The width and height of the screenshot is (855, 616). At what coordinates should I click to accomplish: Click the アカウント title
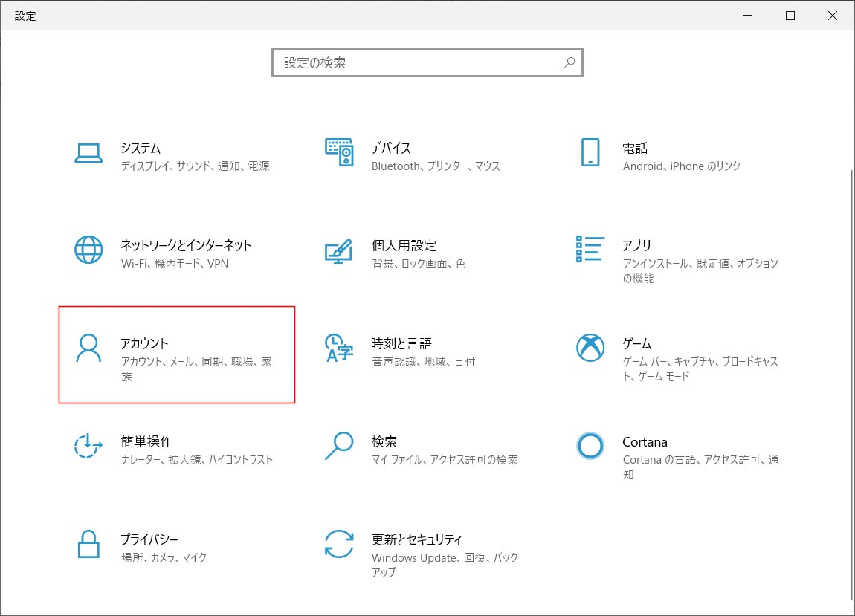pos(144,343)
